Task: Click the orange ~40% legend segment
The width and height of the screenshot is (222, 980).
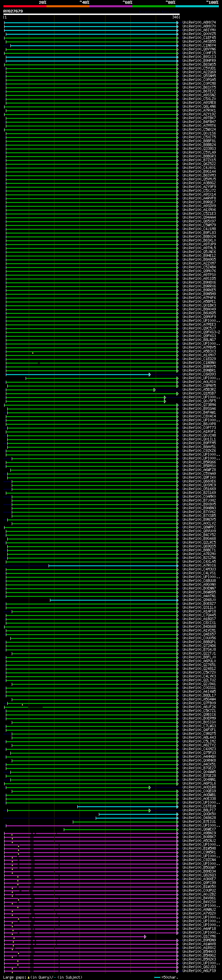Action: [68, 6]
